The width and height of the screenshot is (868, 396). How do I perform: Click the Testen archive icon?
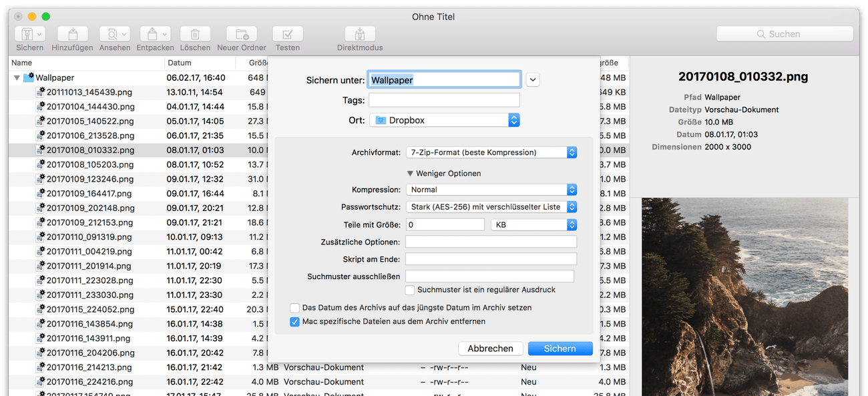[288, 34]
